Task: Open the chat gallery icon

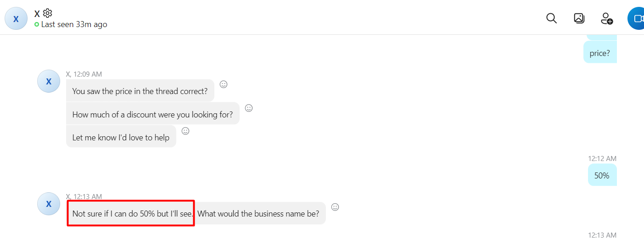Action: [x=579, y=18]
